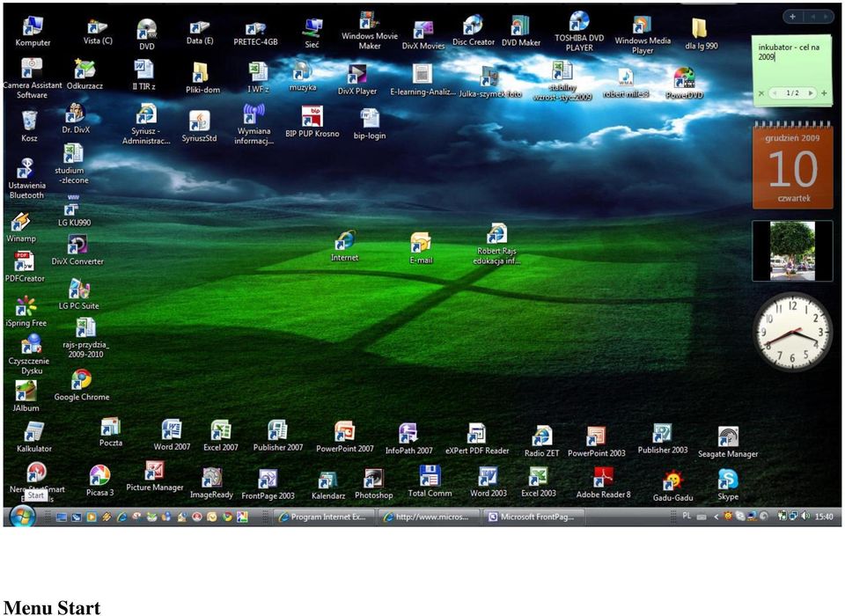The image size is (845, 616).
Task: Open the calendar gadget showing 10
Action: point(793,165)
